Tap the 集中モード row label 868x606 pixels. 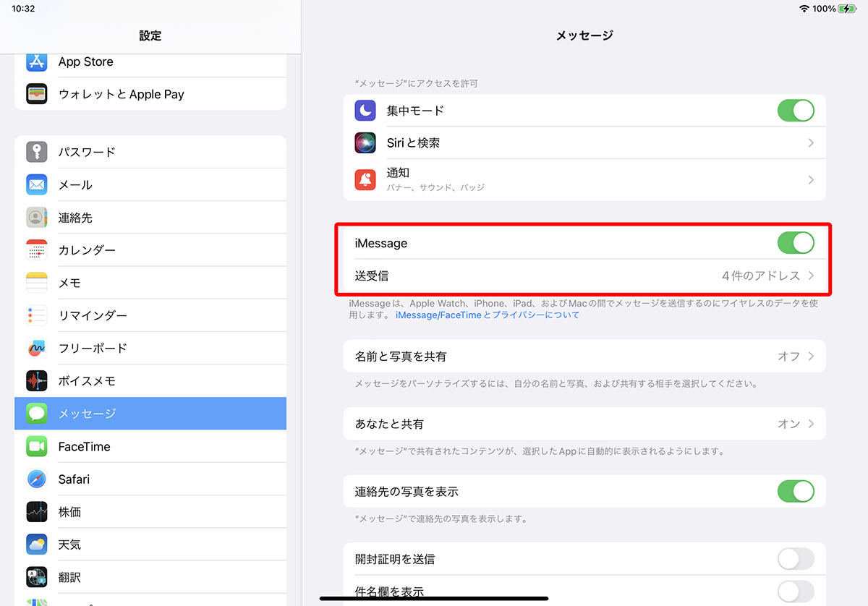pyautogui.click(x=415, y=111)
